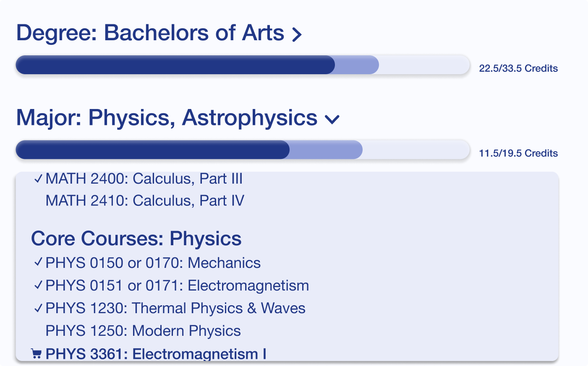
Task: Select PHYS 0151 or 0171: Electromagnetism
Action: click(x=177, y=286)
